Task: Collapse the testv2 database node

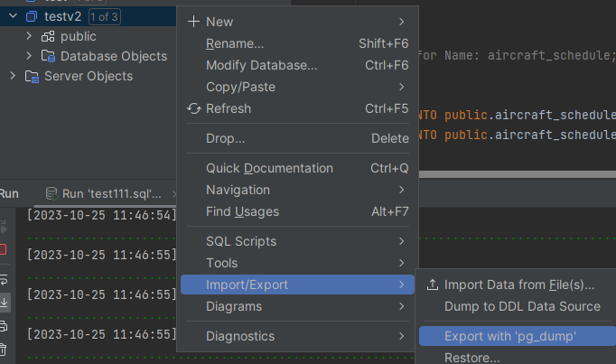Action: click(x=13, y=16)
